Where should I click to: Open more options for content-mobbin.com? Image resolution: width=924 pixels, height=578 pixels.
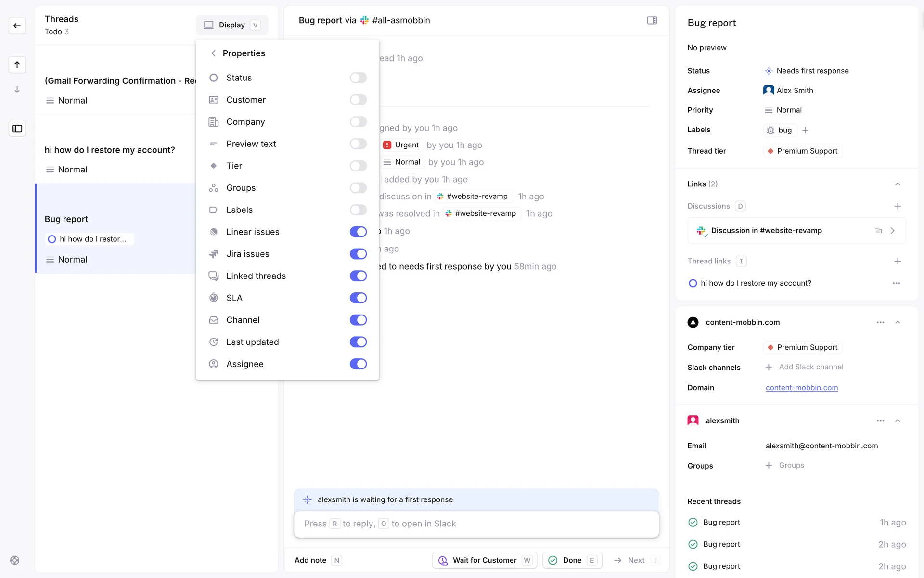[x=880, y=322]
